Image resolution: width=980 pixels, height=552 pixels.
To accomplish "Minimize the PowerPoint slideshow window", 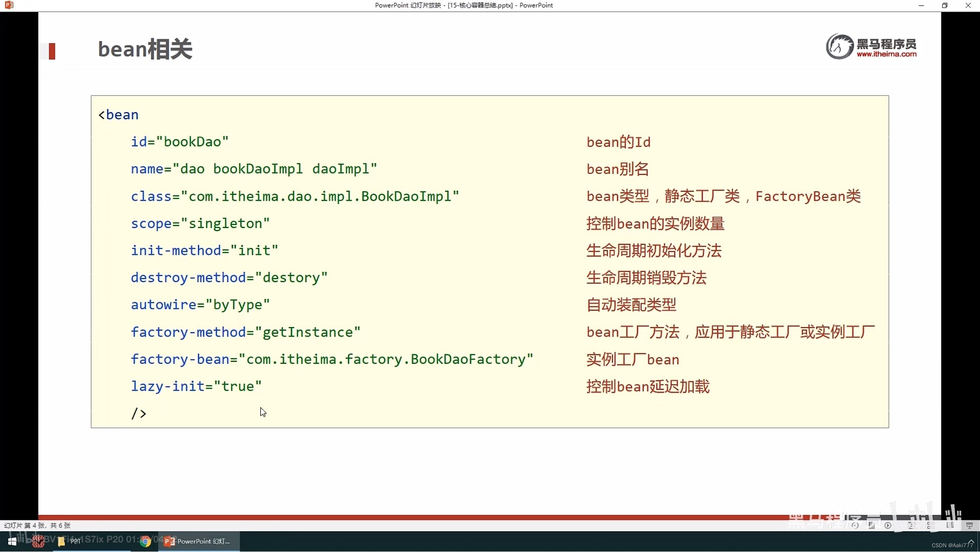I will 921,5.
